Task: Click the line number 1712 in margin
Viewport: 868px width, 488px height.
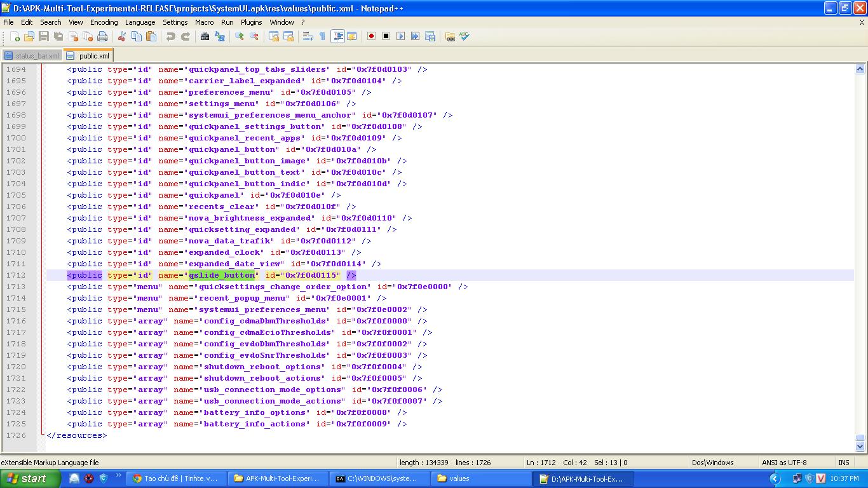Action: [16, 275]
